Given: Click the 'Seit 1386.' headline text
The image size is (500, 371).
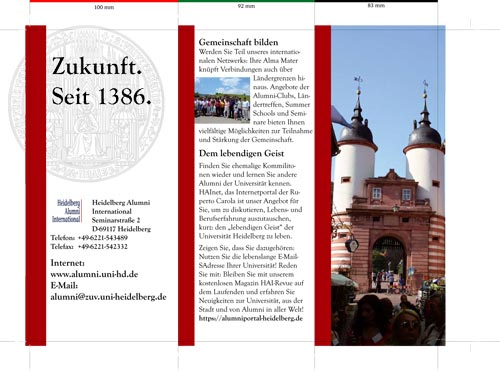Looking at the screenshot, I should [102, 96].
